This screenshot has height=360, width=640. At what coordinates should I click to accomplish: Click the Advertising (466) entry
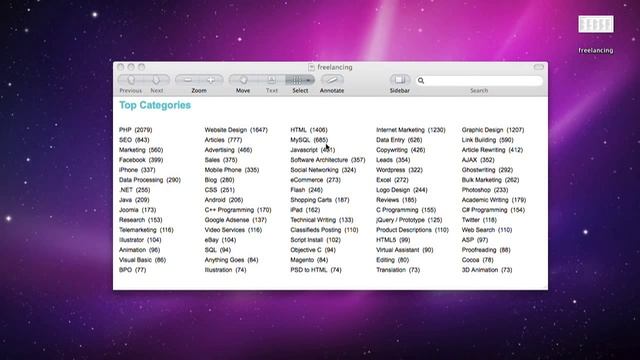[x=228, y=150]
